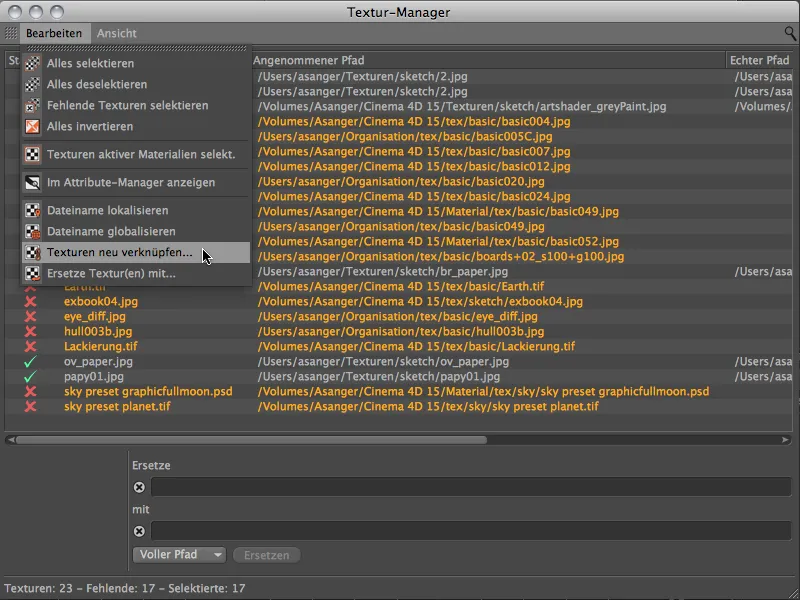The image size is (800, 600).
Task: Choose Im Attribute-Manager anzeigen
Action: coord(136,182)
